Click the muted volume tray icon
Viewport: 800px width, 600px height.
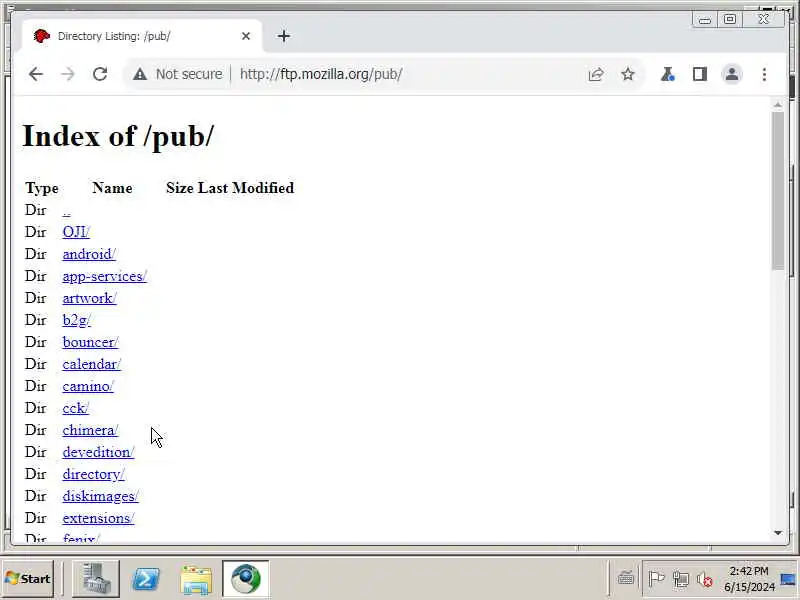[x=705, y=579]
